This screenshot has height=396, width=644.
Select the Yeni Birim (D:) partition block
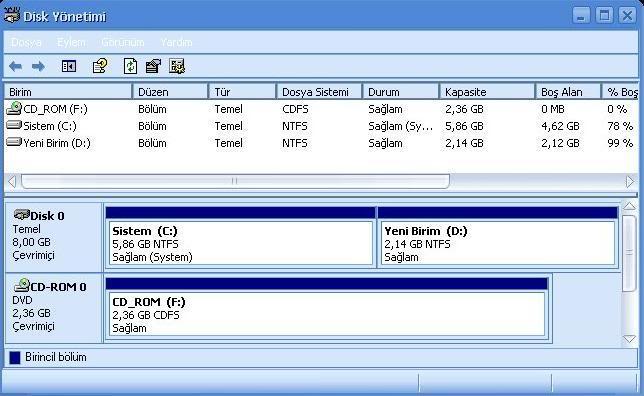(x=498, y=237)
